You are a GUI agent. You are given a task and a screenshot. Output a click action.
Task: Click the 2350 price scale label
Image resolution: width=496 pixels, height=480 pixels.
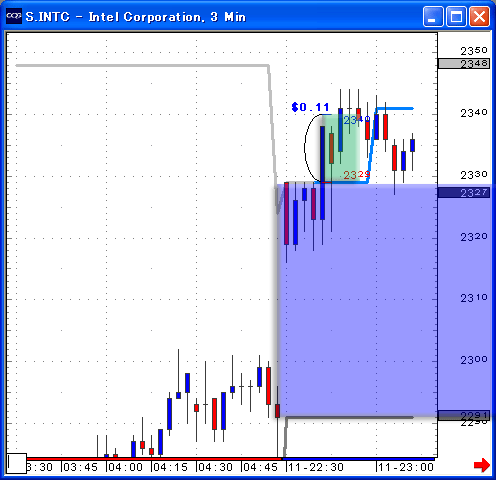click(x=474, y=51)
